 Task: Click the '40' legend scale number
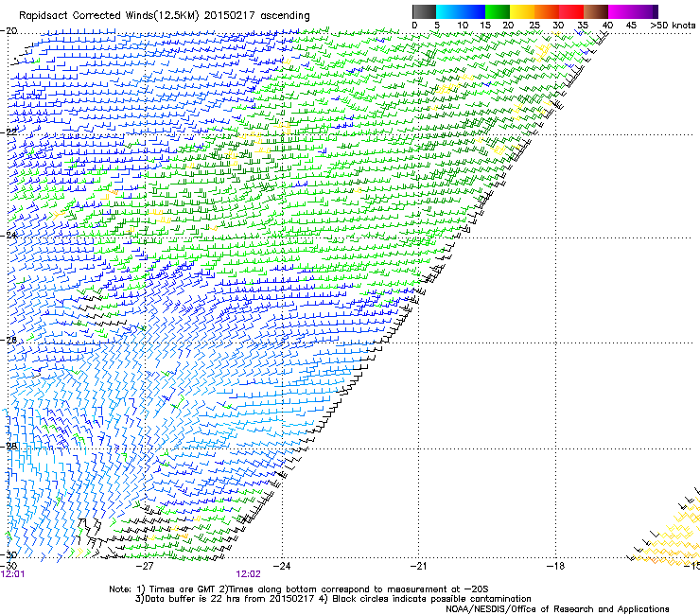607,26
